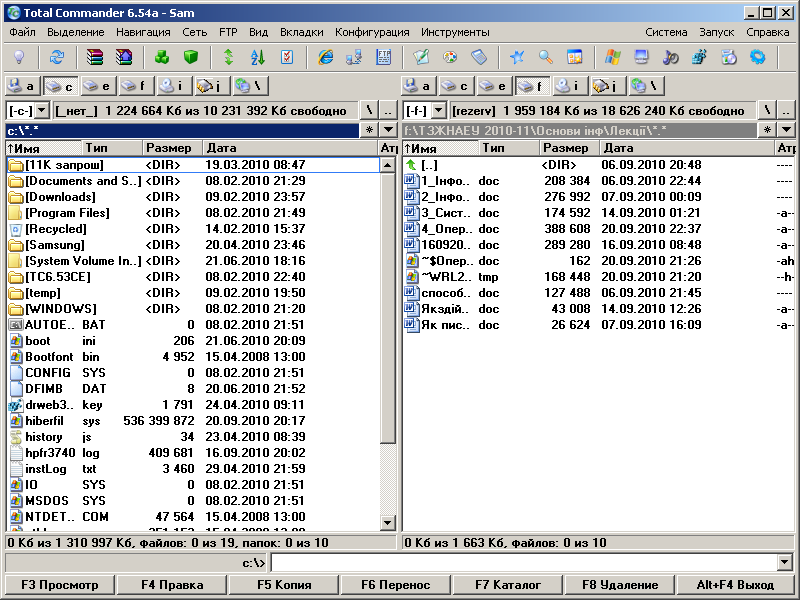
Task: Click the unpack archive icon with blue arrow
Action: coord(124,57)
